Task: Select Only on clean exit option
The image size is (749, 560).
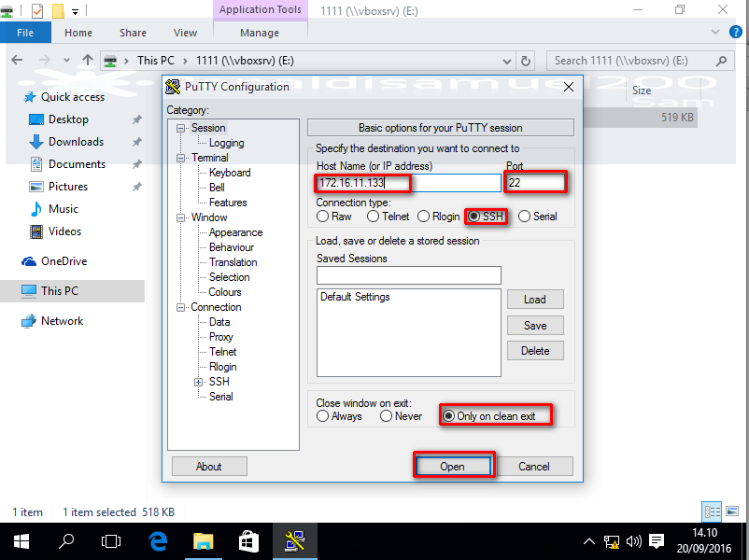Action: [x=448, y=416]
